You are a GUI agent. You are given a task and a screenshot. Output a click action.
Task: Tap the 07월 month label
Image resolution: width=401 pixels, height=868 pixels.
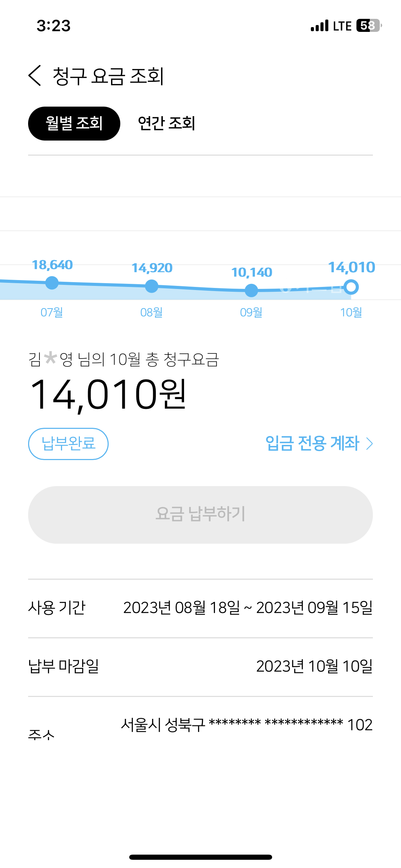52,312
